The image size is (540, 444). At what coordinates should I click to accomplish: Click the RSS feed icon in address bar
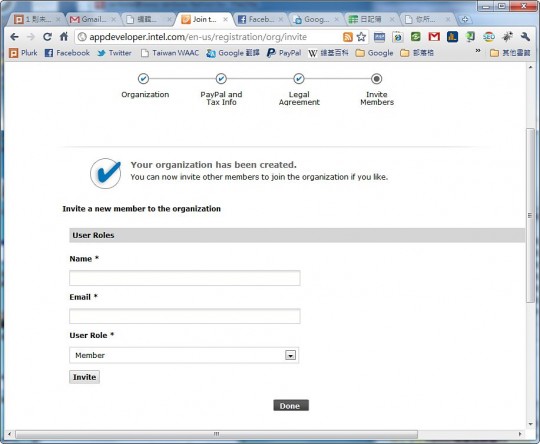(x=347, y=37)
